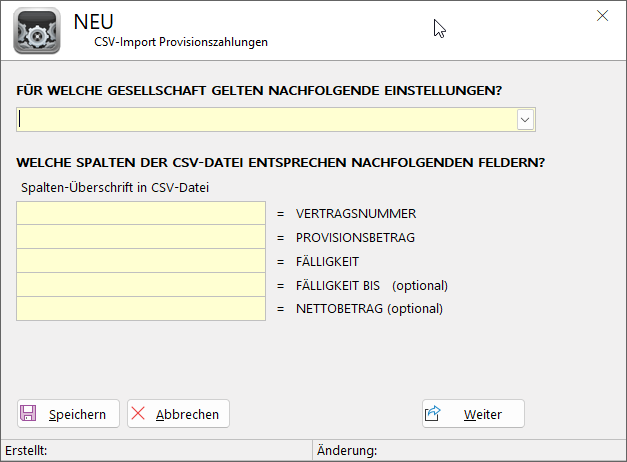Click the Änderung status bar section
Image resolution: width=627 pixels, height=462 pixels.
coord(468,451)
